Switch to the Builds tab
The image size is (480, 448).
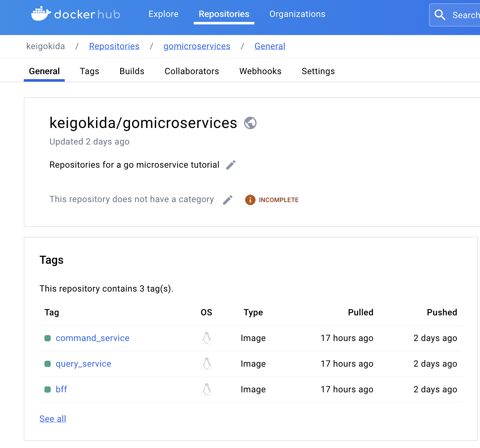[132, 71]
